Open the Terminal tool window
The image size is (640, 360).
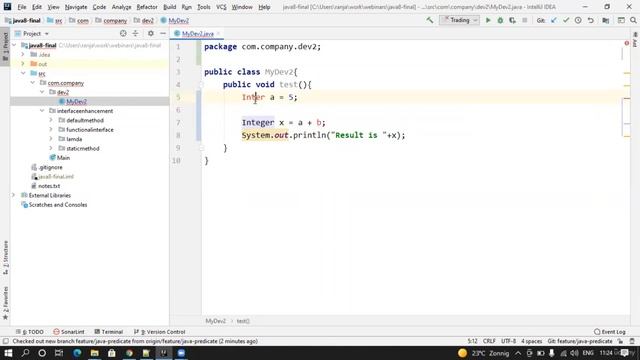pyautogui.click(x=109, y=332)
